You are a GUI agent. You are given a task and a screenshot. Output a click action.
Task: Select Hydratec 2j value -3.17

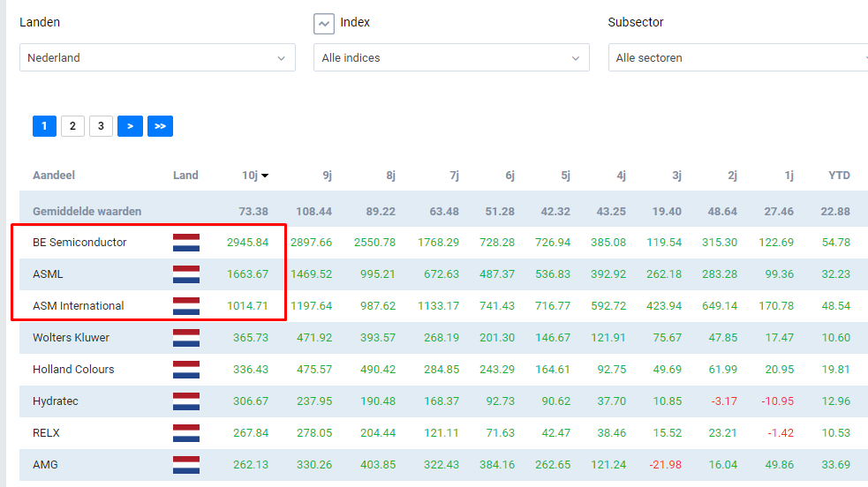pyautogui.click(x=724, y=401)
